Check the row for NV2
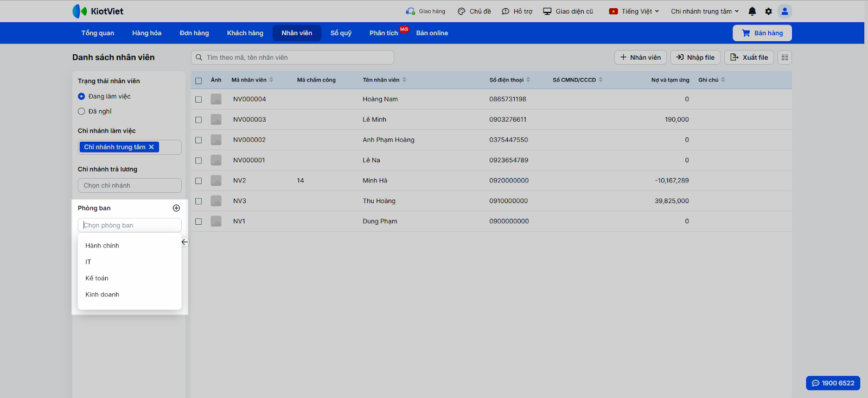The height and width of the screenshot is (398, 868). 199,181
